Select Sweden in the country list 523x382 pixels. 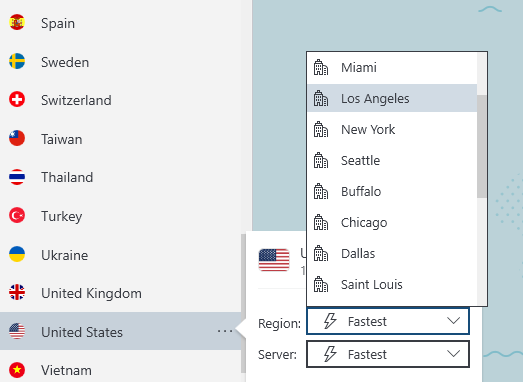coord(120,62)
